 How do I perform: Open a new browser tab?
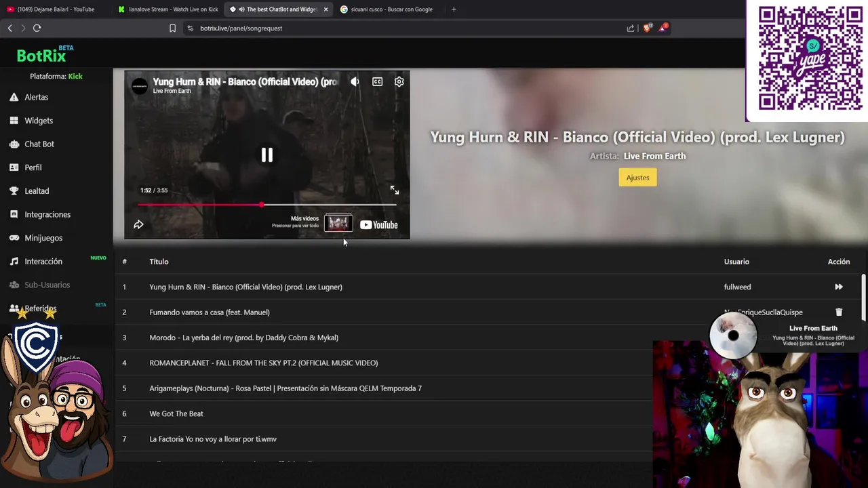coord(454,9)
